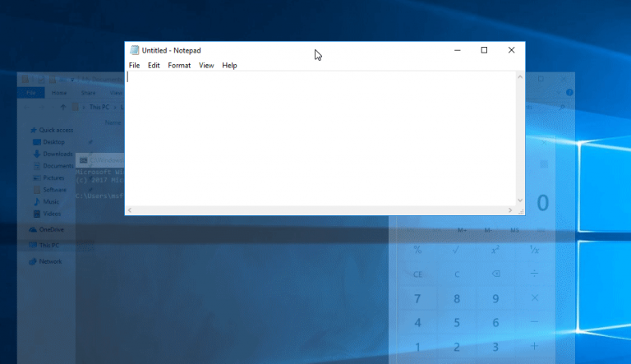Open the File menu in Notepad
Viewport: 631px width, 364px height.
(134, 66)
